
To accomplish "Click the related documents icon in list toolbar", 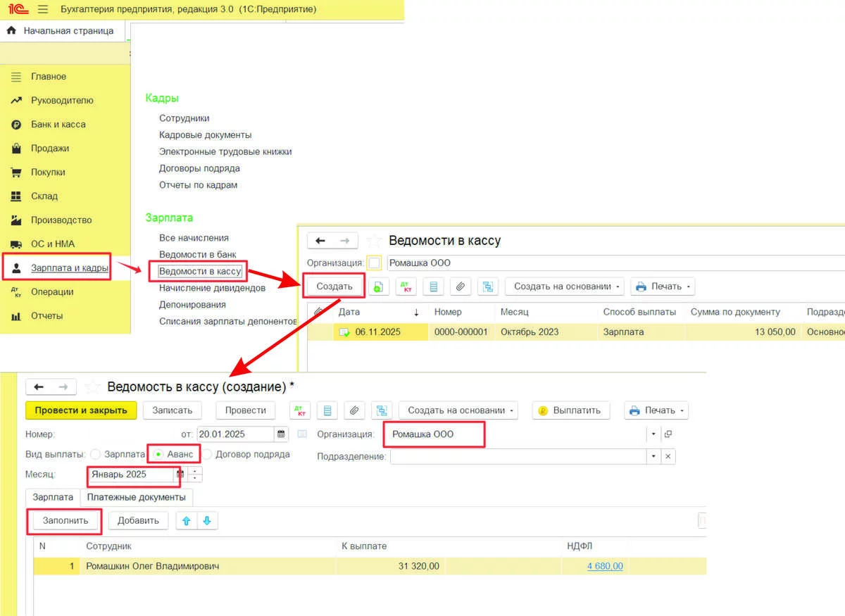I will [488, 287].
